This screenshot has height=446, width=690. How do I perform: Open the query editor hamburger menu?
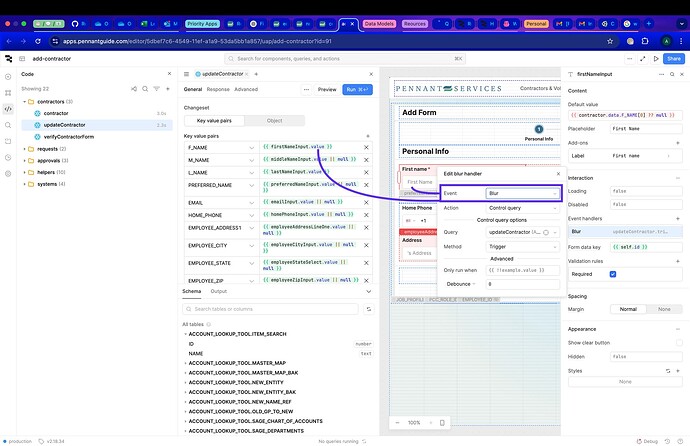pos(186,74)
